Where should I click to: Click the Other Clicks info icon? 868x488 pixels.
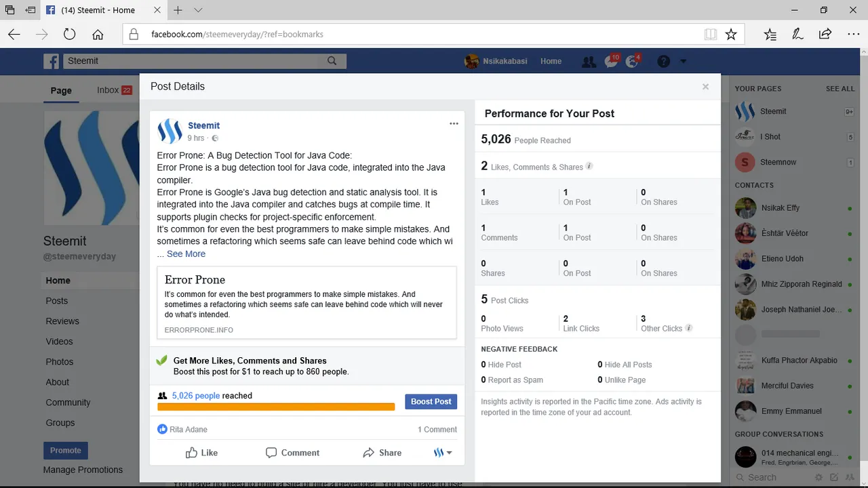pos(689,328)
